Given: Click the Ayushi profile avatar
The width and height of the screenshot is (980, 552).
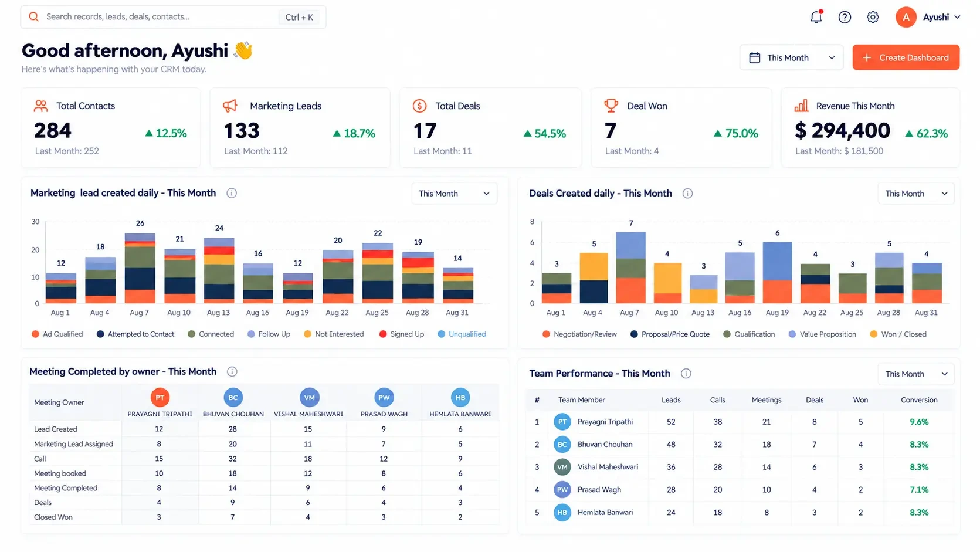Looking at the screenshot, I should [906, 17].
